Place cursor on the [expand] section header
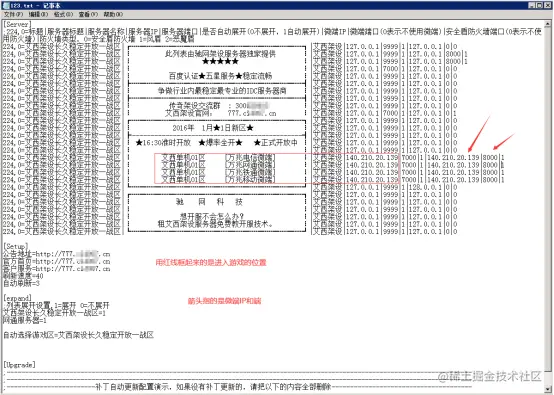554x395 pixels. point(17,298)
